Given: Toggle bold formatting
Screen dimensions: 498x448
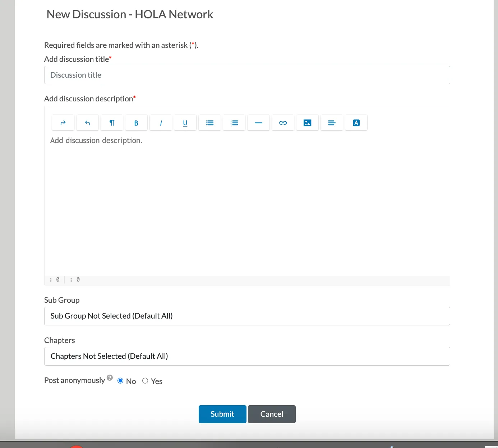Looking at the screenshot, I should pyautogui.click(x=137, y=123).
